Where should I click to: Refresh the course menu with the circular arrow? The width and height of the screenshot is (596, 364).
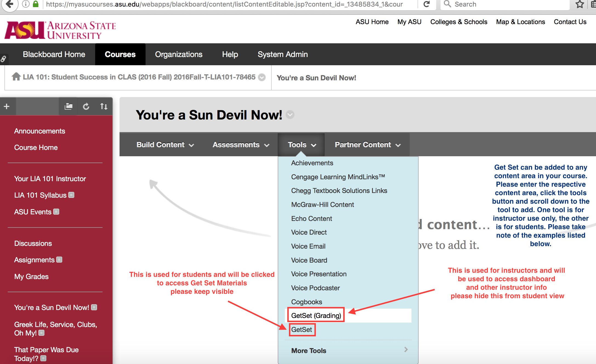[86, 106]
